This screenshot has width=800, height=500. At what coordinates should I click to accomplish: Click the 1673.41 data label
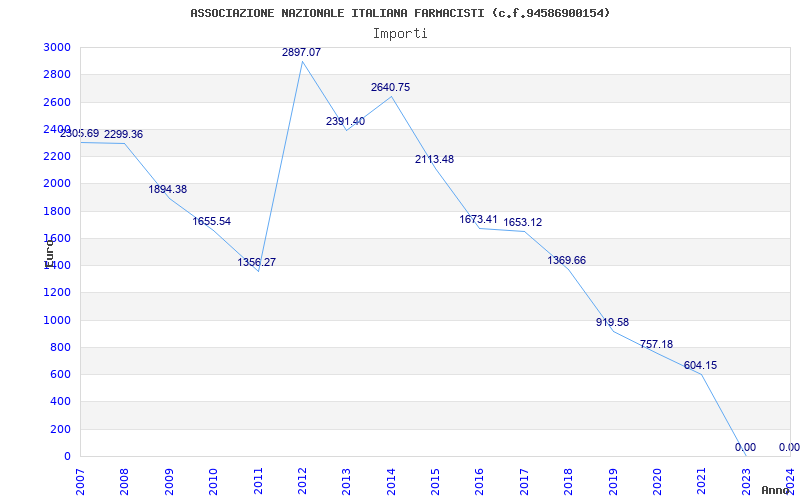[479, 219]
